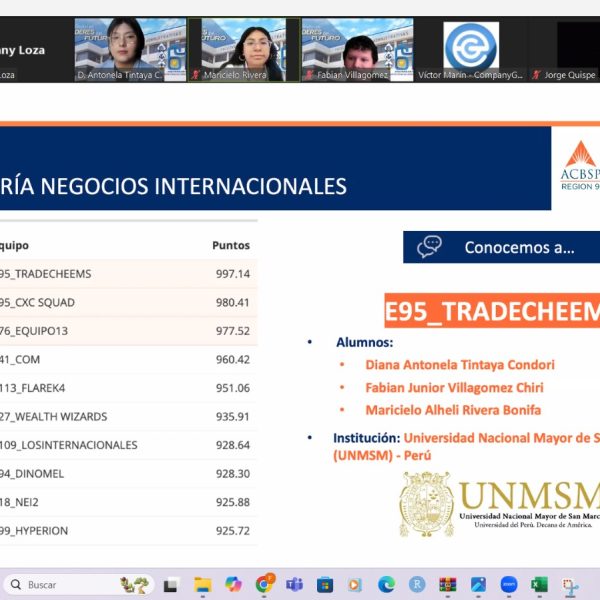Image resolution: width=600 pixels, height=600 pixels.
Task: Open Snipping Tool from the taskbar
Action: (x=570, y=586)
